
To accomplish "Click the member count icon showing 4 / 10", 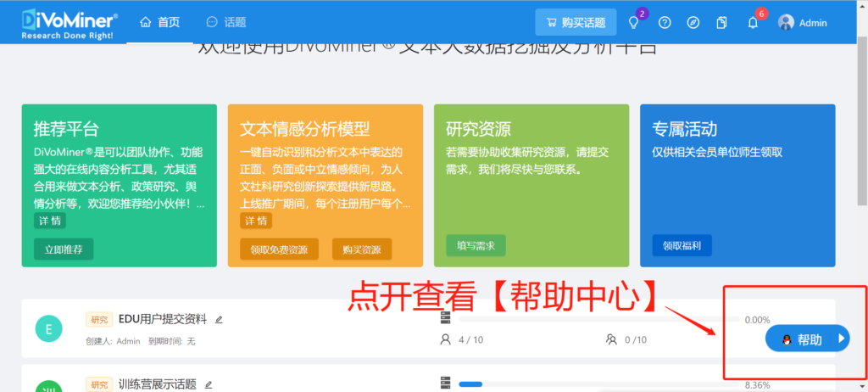I will pyautogui.click(x=446, y=340).
